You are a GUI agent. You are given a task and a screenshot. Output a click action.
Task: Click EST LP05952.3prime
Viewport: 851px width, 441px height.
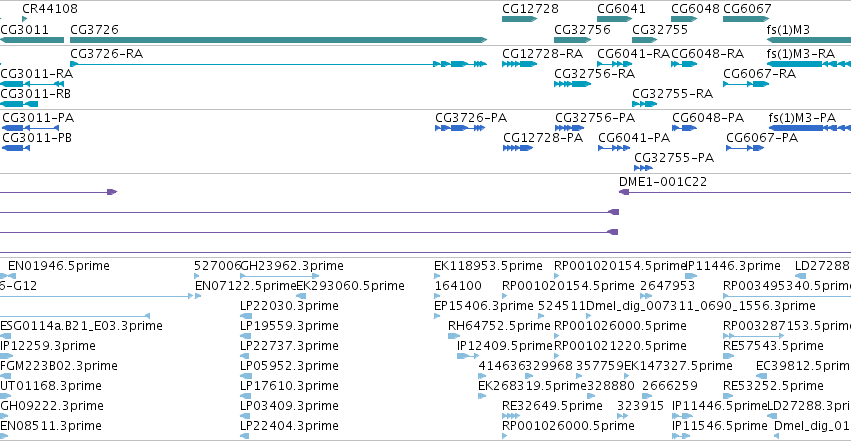pos(289,366)
